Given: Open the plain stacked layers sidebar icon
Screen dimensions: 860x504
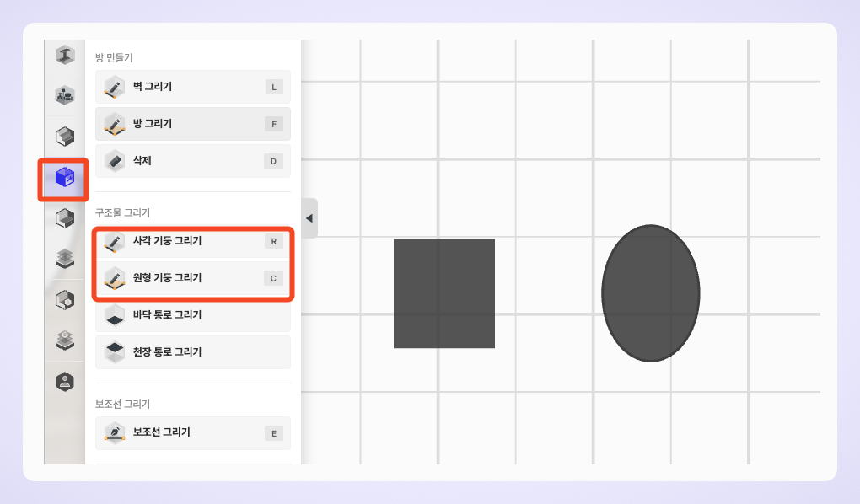Looking at the screenshot, I should coord(65,259).
